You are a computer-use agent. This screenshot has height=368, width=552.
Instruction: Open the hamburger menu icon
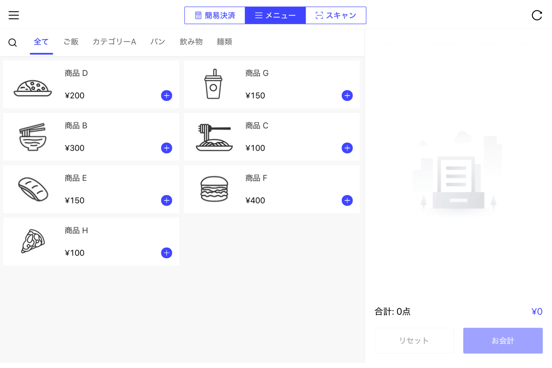pos(14,15)
